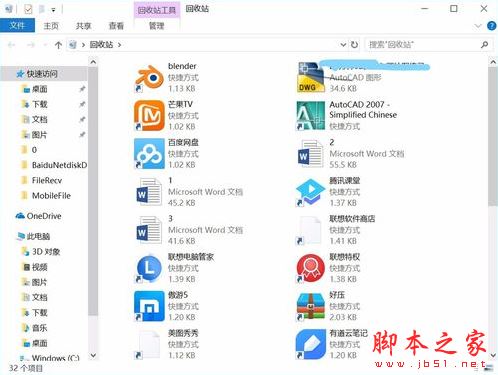Click the 回收站工具 contextual tab

pos(157,10)
